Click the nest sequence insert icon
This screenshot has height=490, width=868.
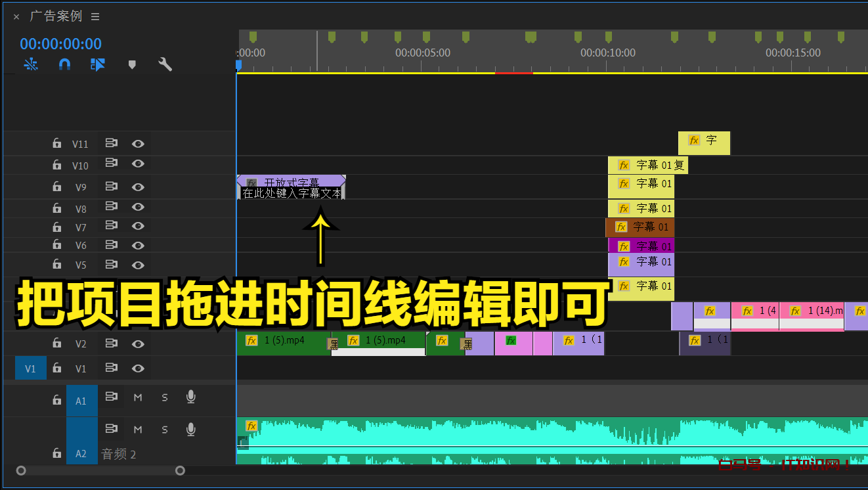tap(31, 64)
